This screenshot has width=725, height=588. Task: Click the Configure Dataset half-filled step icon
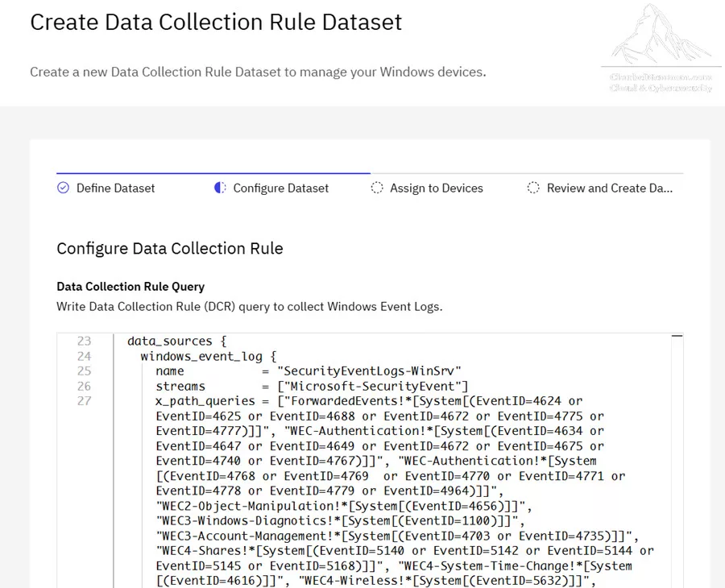click(x=220, y=188)
